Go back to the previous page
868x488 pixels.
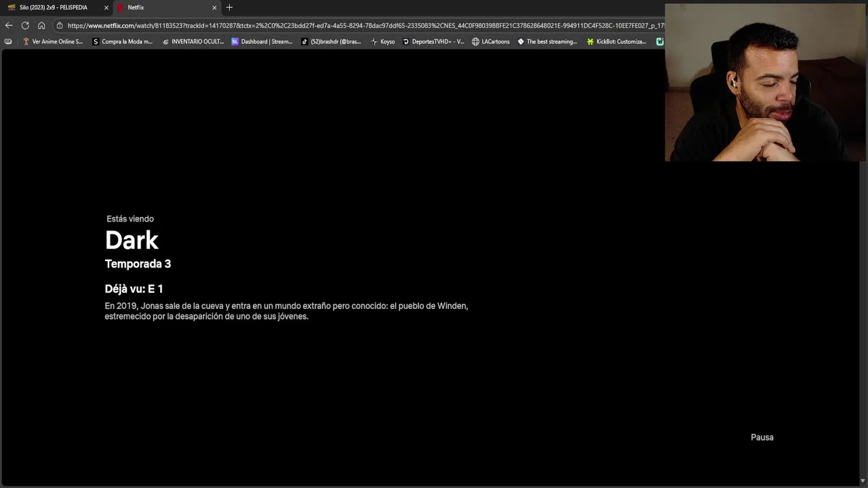[x=9, y=26]
